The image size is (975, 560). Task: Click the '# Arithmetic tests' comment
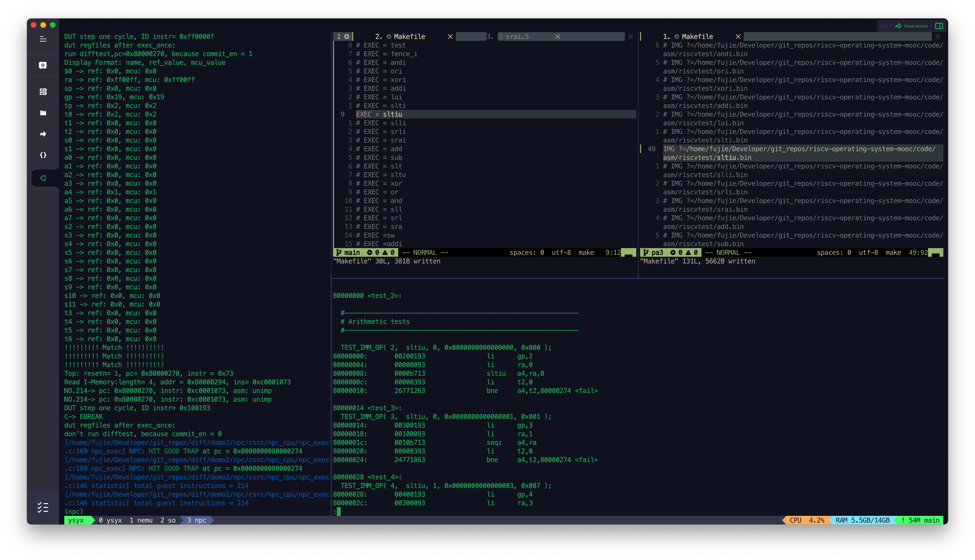coord(375,322)
